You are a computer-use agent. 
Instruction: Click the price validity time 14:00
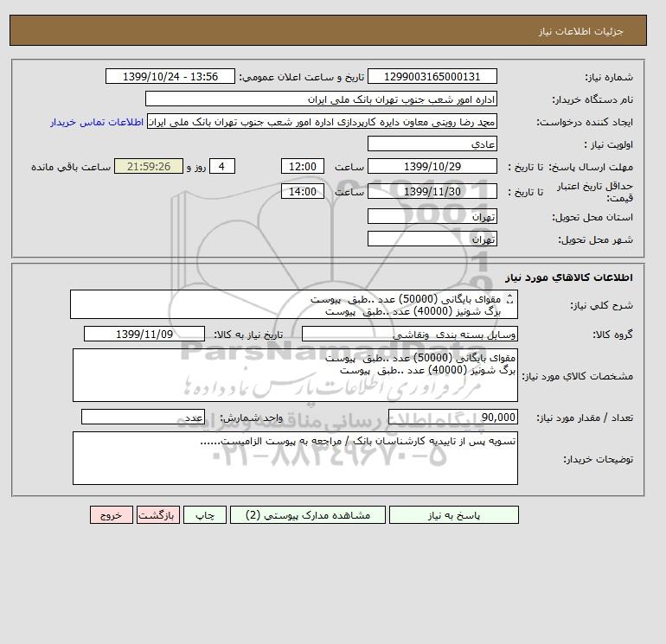(x=303, y=191)
